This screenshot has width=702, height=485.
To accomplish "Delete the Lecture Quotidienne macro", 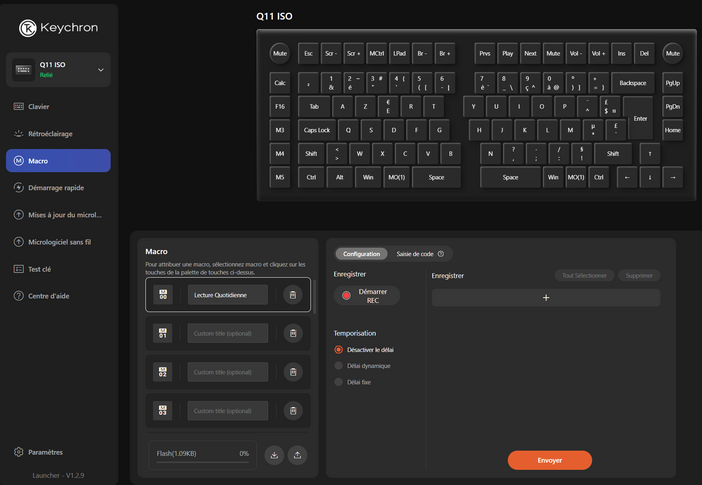I will [293, 295].
